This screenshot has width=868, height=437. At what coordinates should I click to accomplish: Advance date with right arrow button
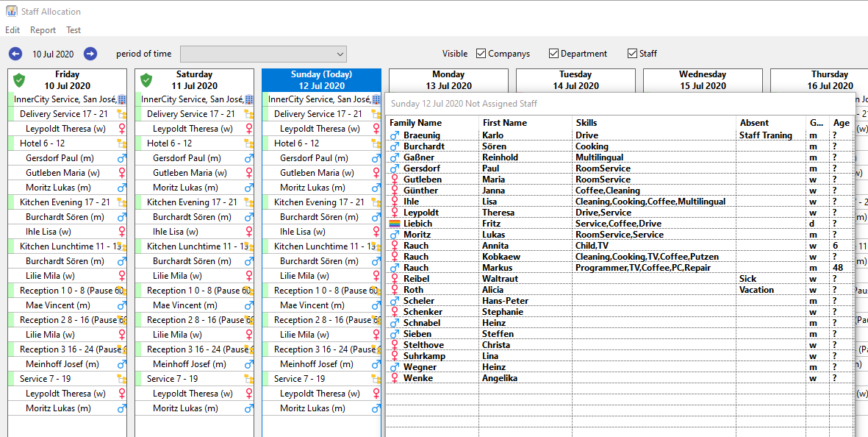click(x=90, y=54)
